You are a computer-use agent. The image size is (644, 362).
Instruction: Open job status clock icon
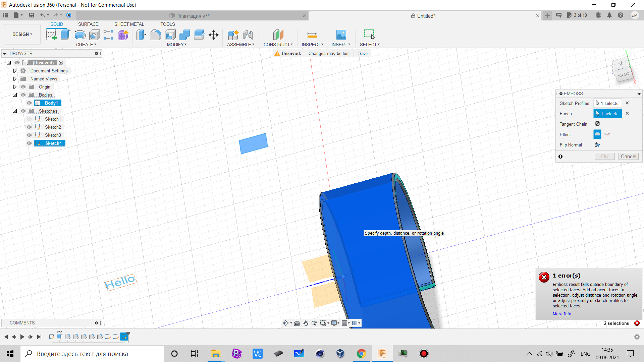click(598, 15)
